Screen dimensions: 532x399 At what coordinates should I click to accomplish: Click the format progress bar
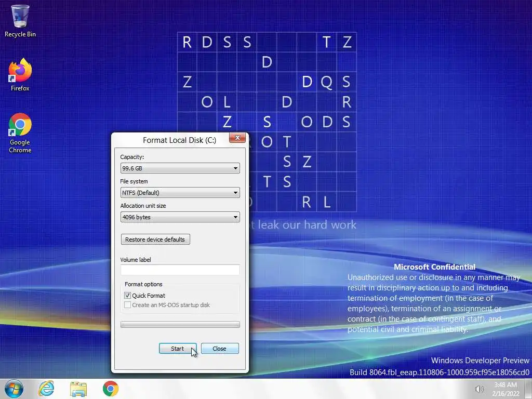click(180, 325)
